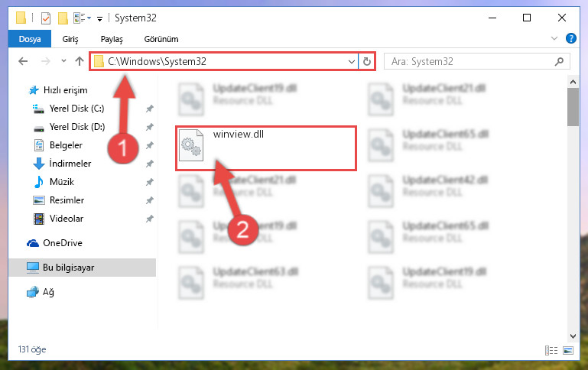The image size is (588, 370).
Task: Click the search magnifier icon
Action: tap(559, 61)
